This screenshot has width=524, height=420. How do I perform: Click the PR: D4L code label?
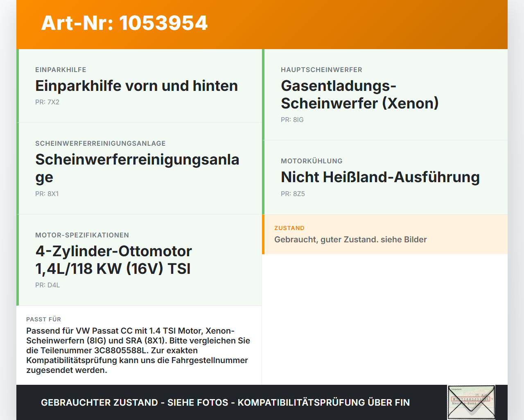point(47,285)
